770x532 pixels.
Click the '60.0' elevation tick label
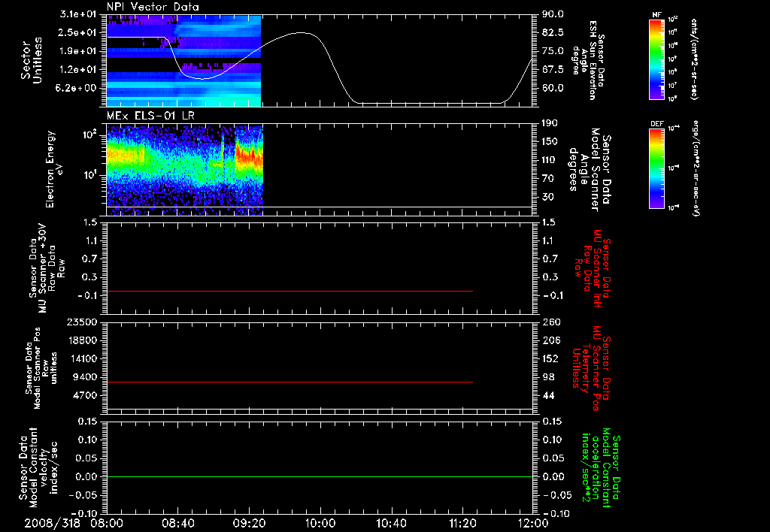pos(553,88)
